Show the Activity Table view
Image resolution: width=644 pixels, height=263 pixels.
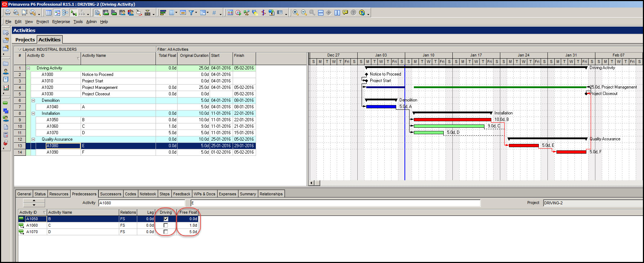pos(49,13)
